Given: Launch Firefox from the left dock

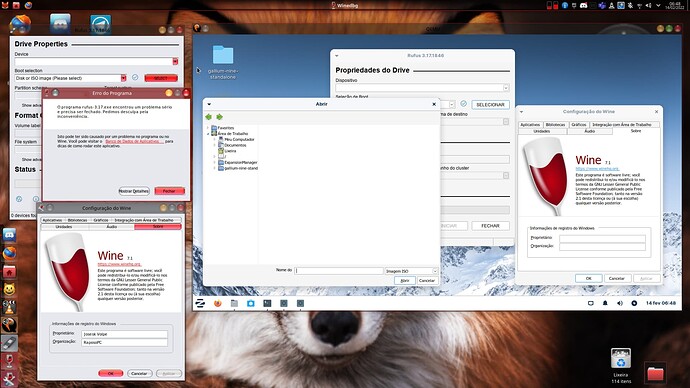Looking at the screenshot, I should (10, 253).
